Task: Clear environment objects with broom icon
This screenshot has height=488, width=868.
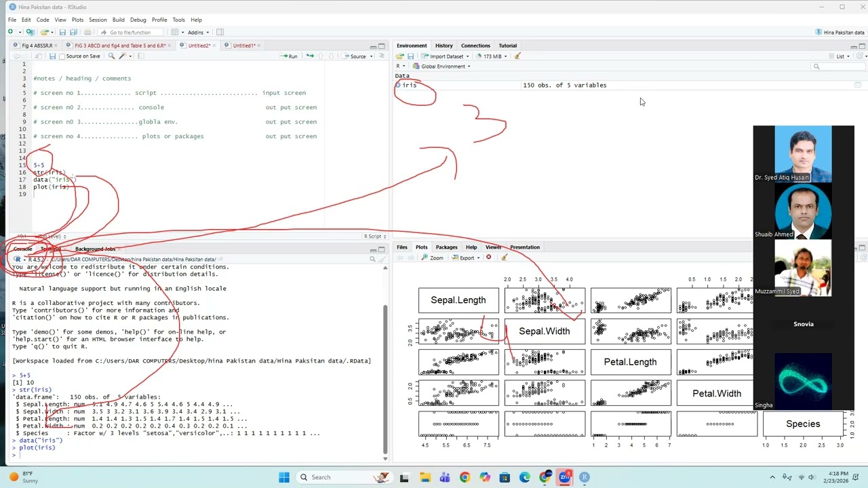Action: pos(517,56)
